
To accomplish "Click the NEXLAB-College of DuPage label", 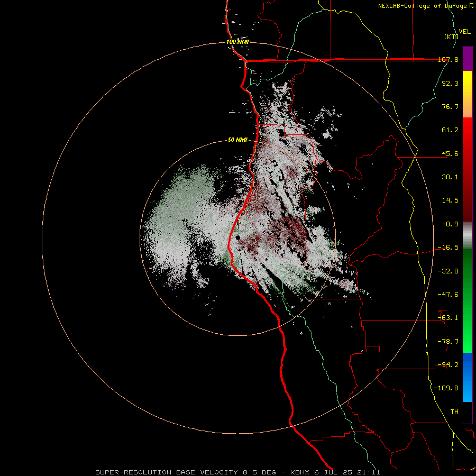I will [425, 6].
